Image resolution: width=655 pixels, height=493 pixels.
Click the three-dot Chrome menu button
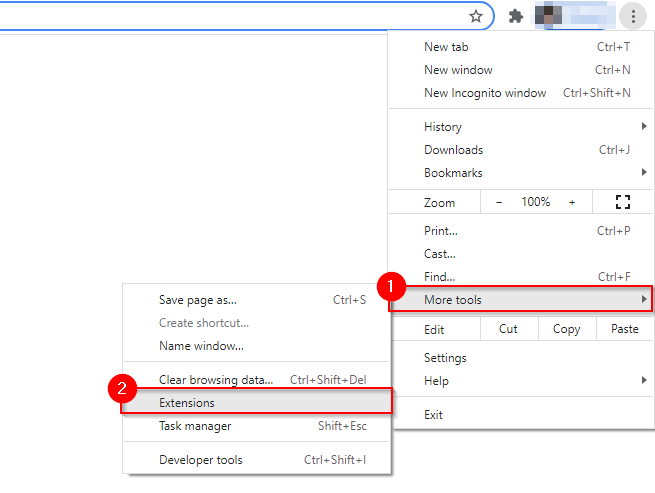click(x=633, y=16)
